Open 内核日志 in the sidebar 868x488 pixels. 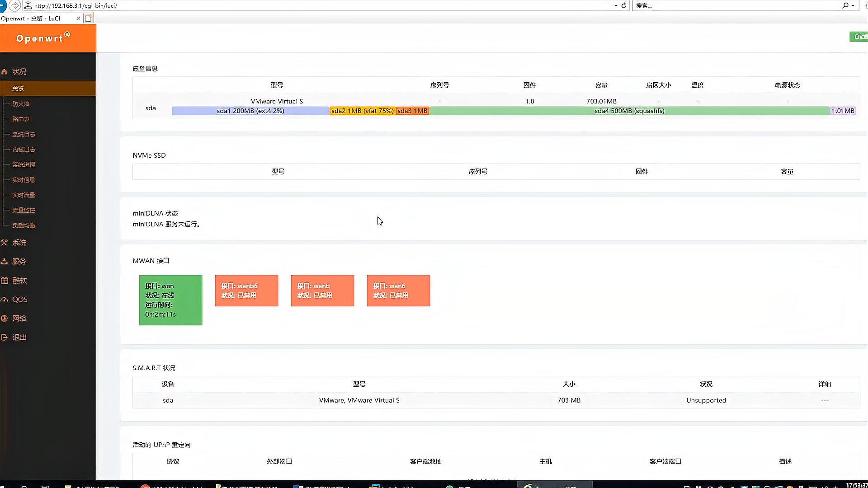tap(24, 150)
